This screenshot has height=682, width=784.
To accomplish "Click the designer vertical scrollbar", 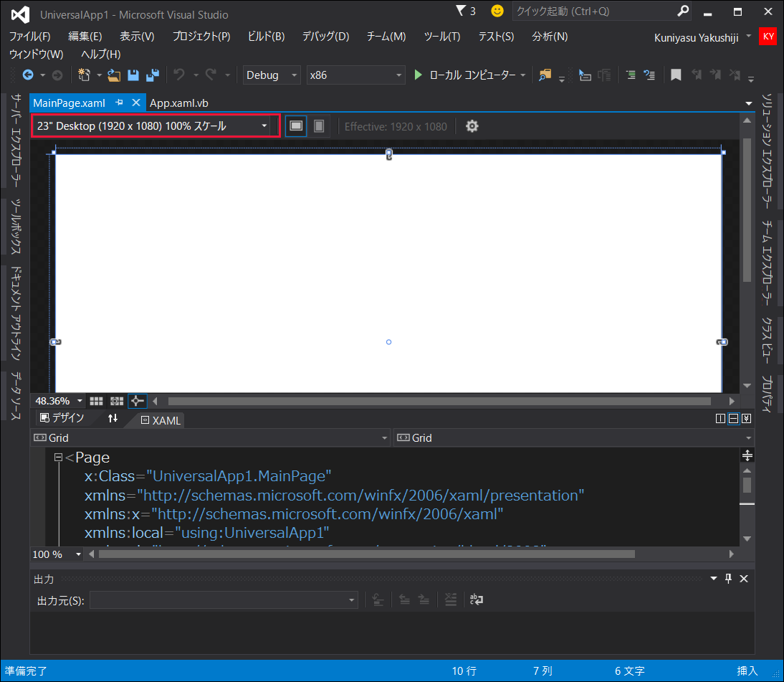I will pyautogui.click(x=747, y=210).
